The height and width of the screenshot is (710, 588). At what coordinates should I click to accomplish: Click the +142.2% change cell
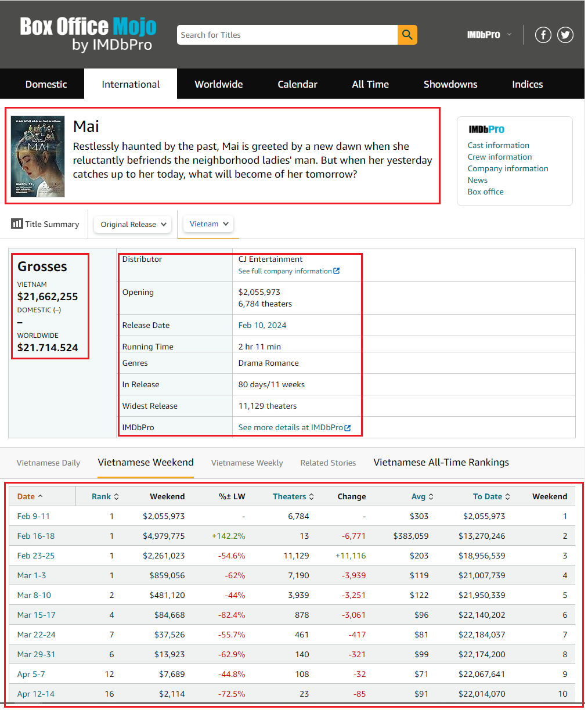[229, 536]
